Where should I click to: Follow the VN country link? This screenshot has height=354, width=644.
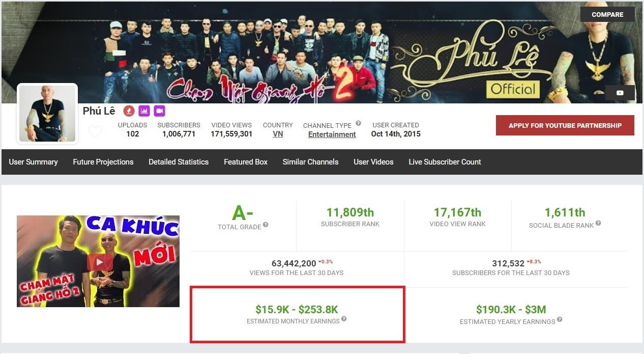(x=278, y=134)
